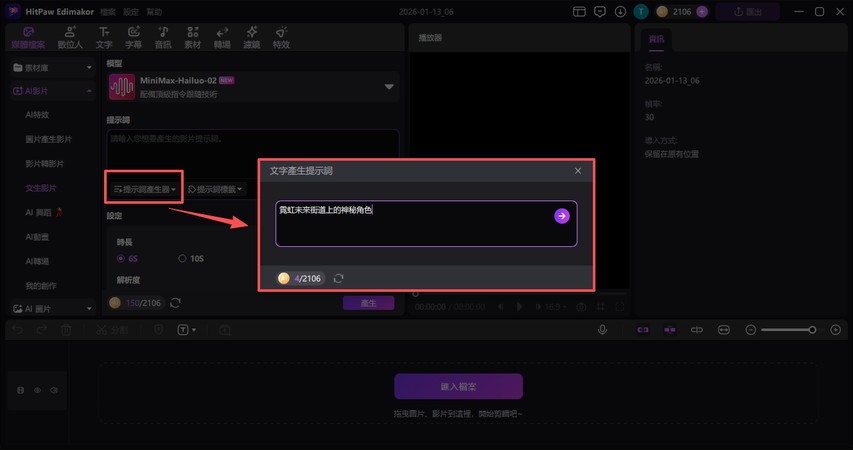Select AI動畫 in the sidebar
Viewport: 853px width, 450px height.
point(37,237)
